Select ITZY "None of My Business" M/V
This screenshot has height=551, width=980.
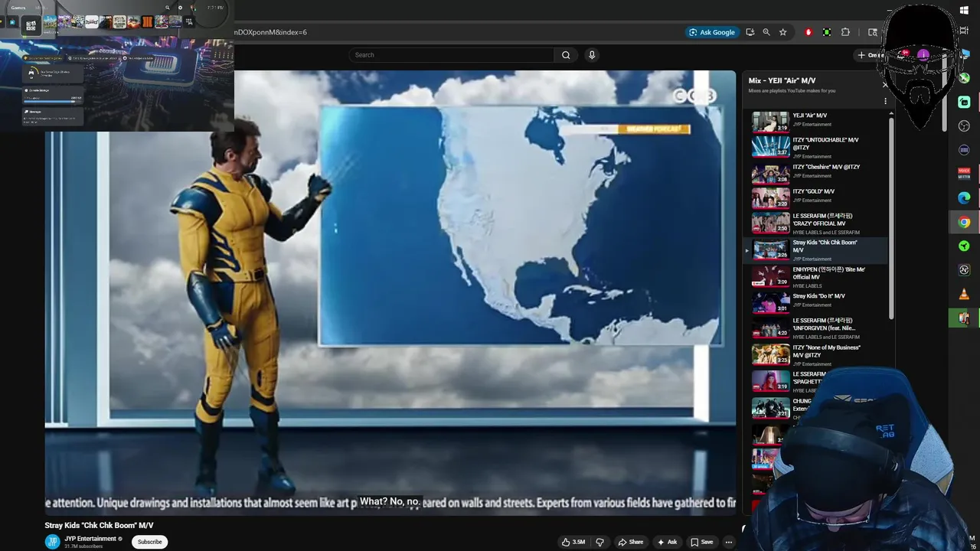[x=819, y=355]
